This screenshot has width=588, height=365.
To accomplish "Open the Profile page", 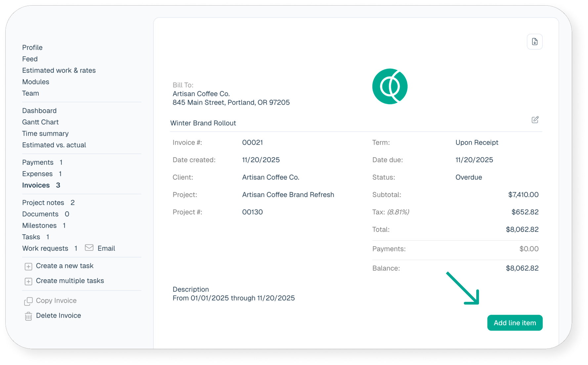I will (32, 47).
